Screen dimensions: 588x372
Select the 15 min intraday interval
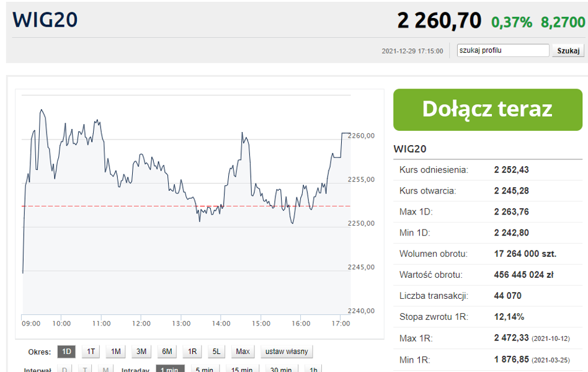click(x=242, y=369)
